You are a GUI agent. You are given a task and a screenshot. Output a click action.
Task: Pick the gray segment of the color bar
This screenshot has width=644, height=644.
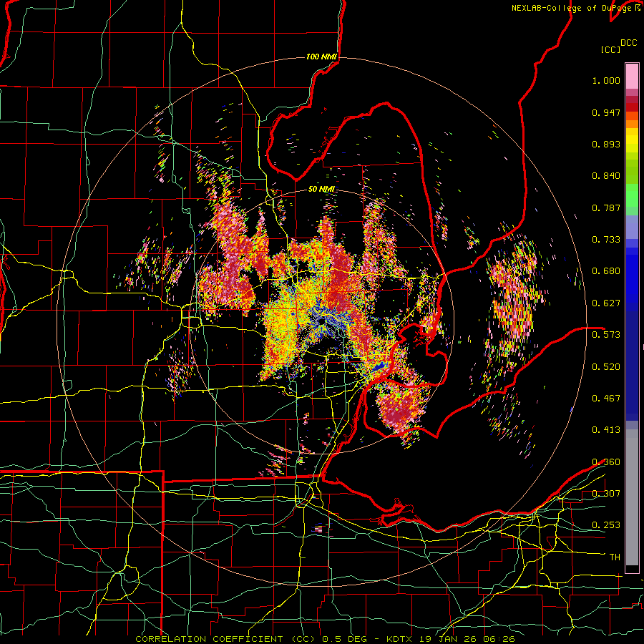click(632, 497)
